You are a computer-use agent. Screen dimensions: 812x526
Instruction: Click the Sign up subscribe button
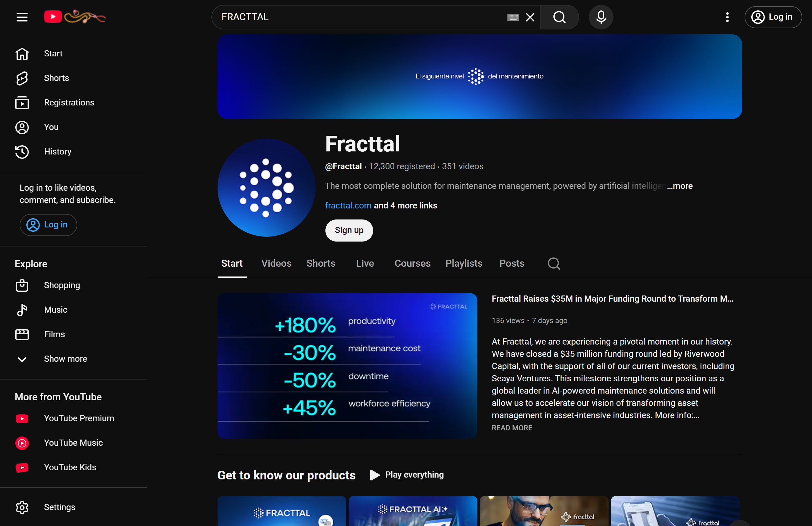click(x=349, y=231)
